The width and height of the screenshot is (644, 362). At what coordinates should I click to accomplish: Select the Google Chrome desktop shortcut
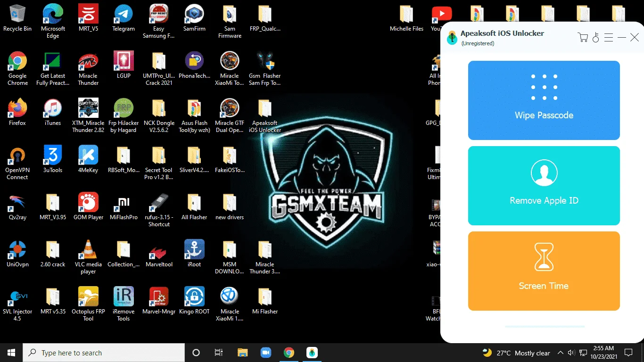coord(17,68)
